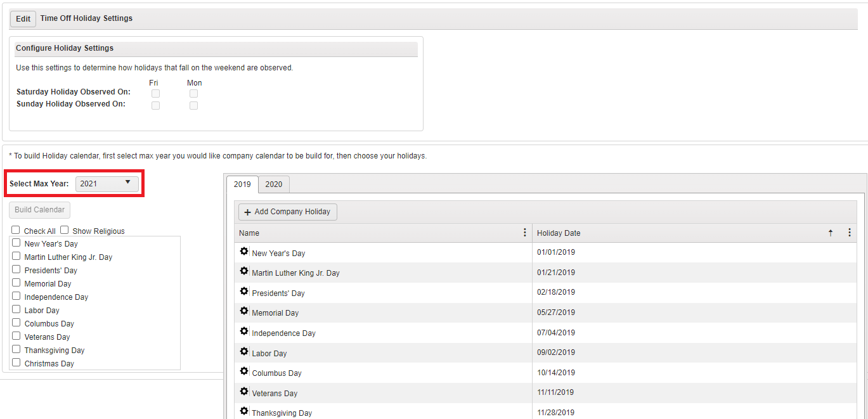Image resolution: width=868 pixels, height=419 pixels.
Task: Select the 2019 tab
Action: pos(242,184)
